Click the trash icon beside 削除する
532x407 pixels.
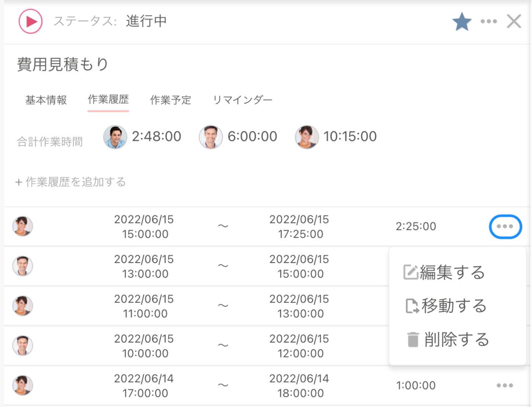[x=412, y=339]
